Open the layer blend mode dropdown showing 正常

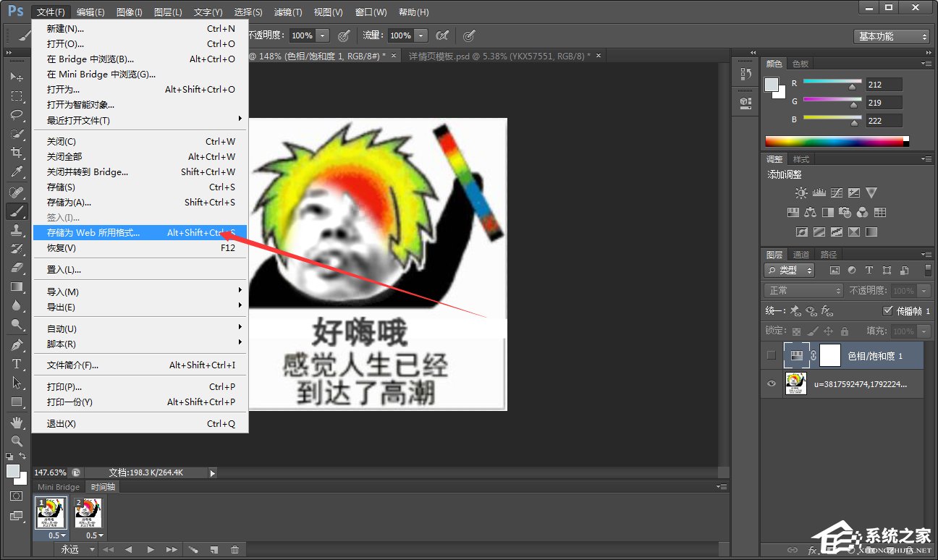803,291
